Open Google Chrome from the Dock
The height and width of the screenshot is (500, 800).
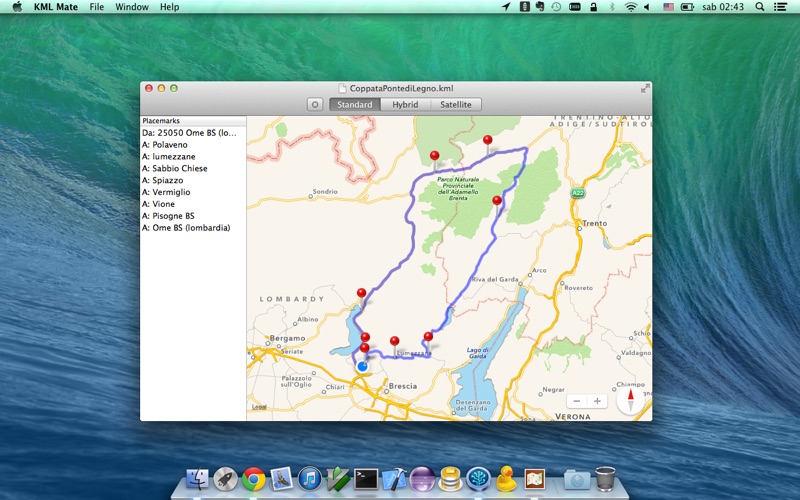[254, 480]
